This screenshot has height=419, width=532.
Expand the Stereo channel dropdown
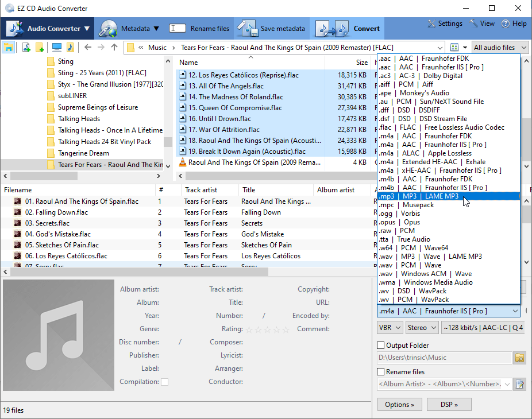coord(421,328)
